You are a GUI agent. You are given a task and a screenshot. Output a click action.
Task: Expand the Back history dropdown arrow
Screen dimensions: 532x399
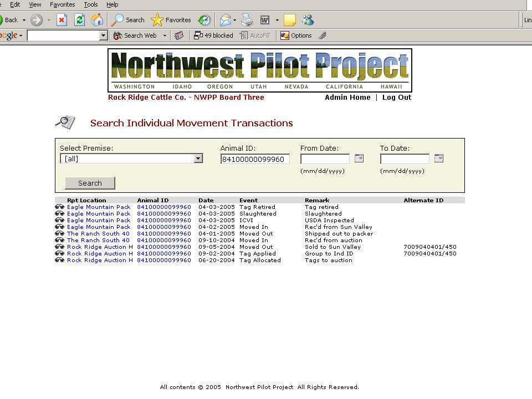tap(24, 20)
